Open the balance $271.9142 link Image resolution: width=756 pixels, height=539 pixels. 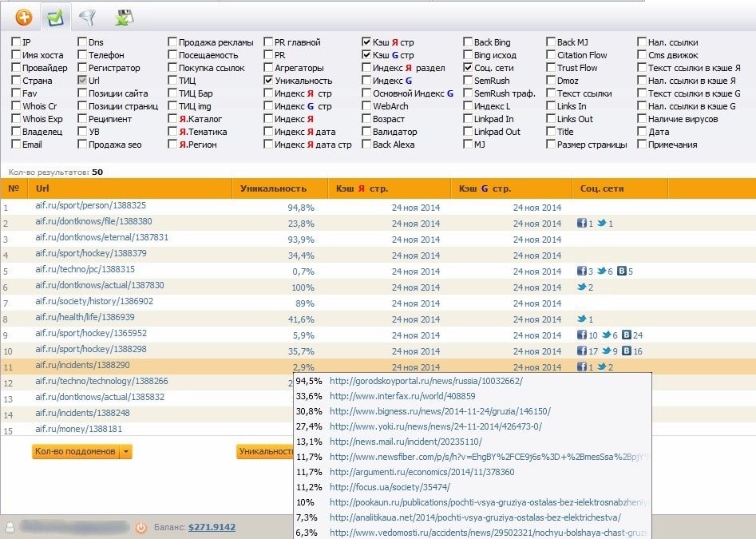click(x=212, y=527)
